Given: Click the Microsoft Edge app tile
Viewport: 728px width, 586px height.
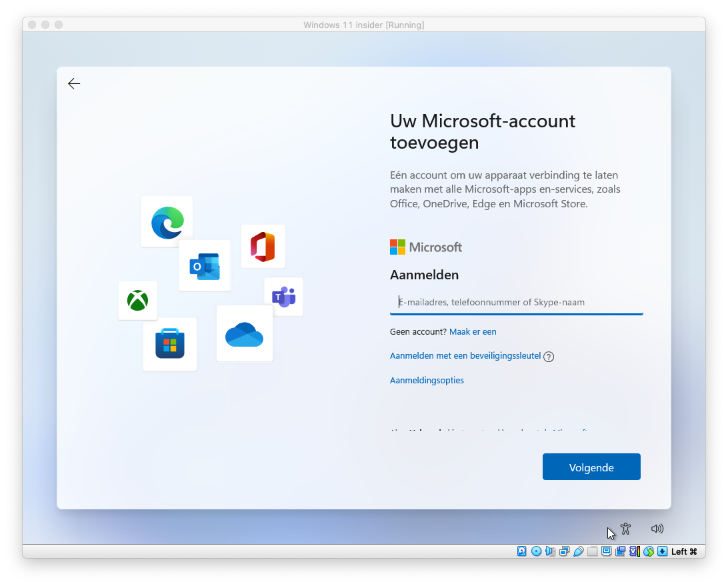Looking at the screenshot, I should pyautogui.click(x=167, y=222).
